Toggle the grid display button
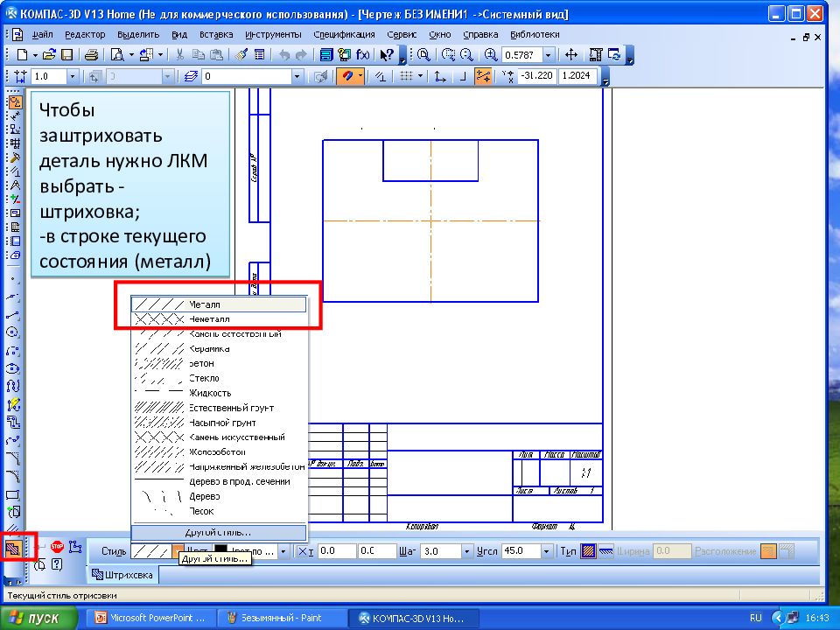Image resolution: width=840 pixels, height=630 pixels. [x=406, y=77]
